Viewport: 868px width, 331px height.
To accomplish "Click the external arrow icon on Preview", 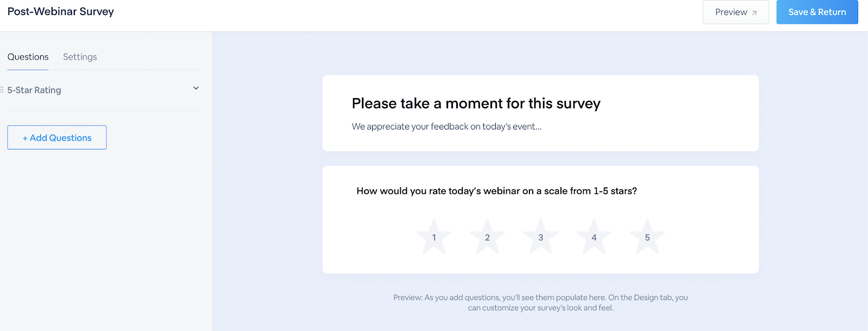I will pyautogui.click(x=754, y=12).
